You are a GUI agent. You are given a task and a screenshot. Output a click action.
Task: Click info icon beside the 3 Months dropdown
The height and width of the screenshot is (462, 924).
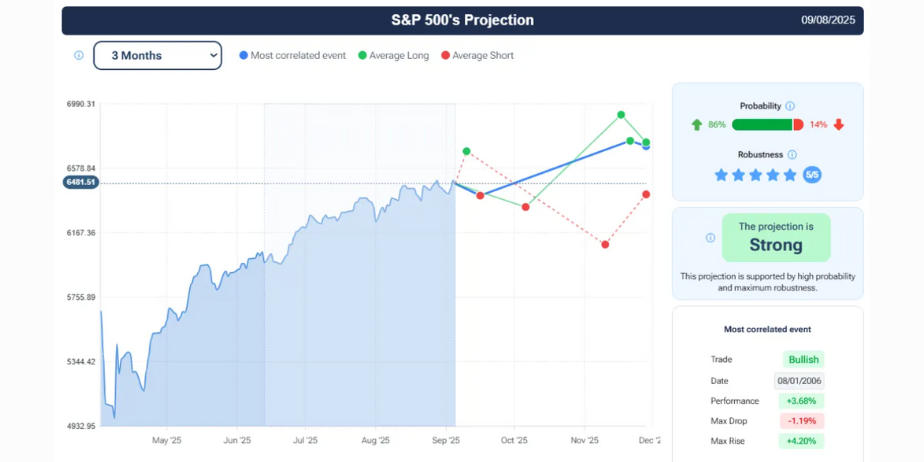(79, 56)
